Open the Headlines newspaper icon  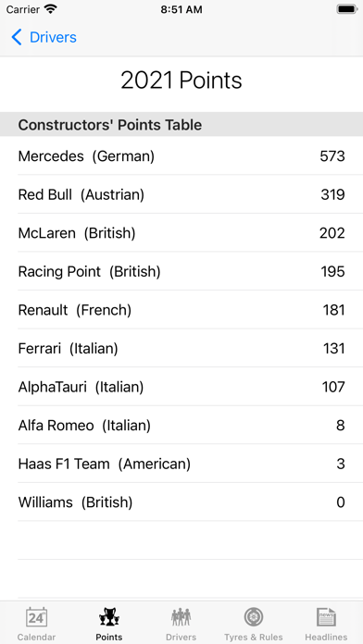(x=326, y=617)
